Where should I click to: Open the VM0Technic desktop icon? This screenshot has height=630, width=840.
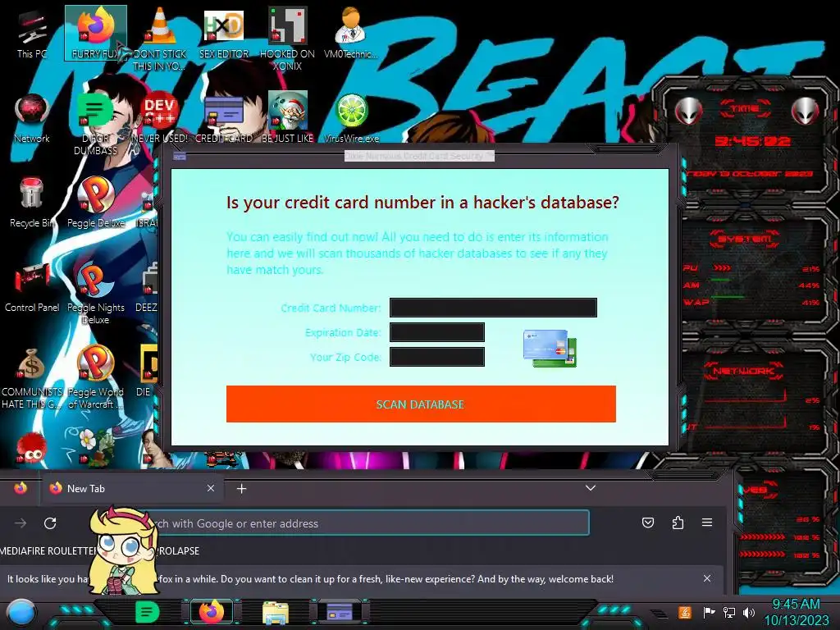[351, 33]
